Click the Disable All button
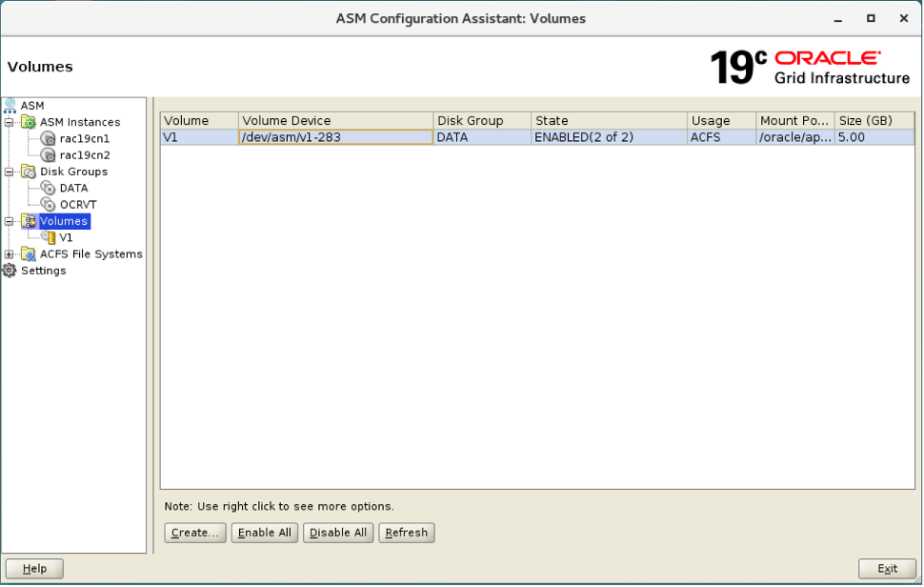The width and height of the screenshot is (924, 587). pyautogui.click(x=338, y=533)
